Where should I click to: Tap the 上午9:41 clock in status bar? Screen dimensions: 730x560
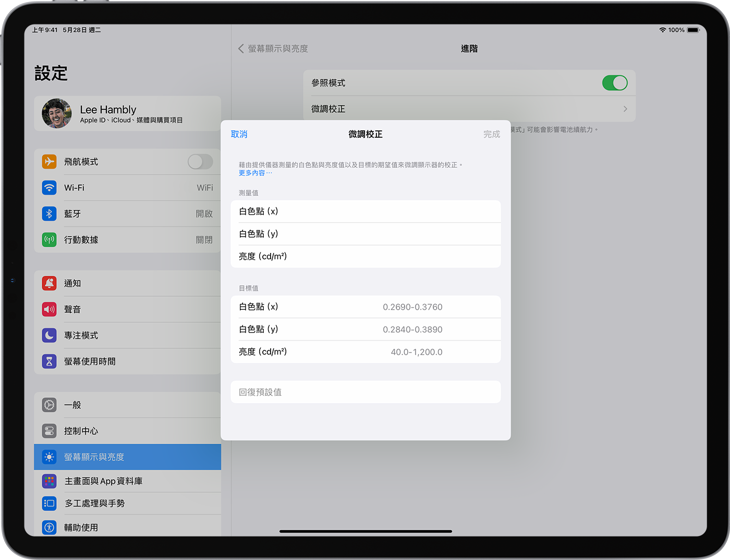pos(45,30)
